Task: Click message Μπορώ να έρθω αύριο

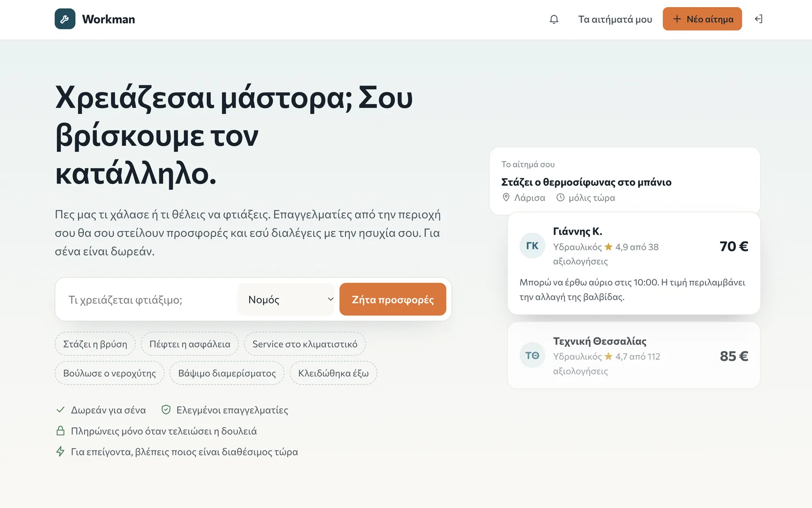Action: (x=632, y=290)
